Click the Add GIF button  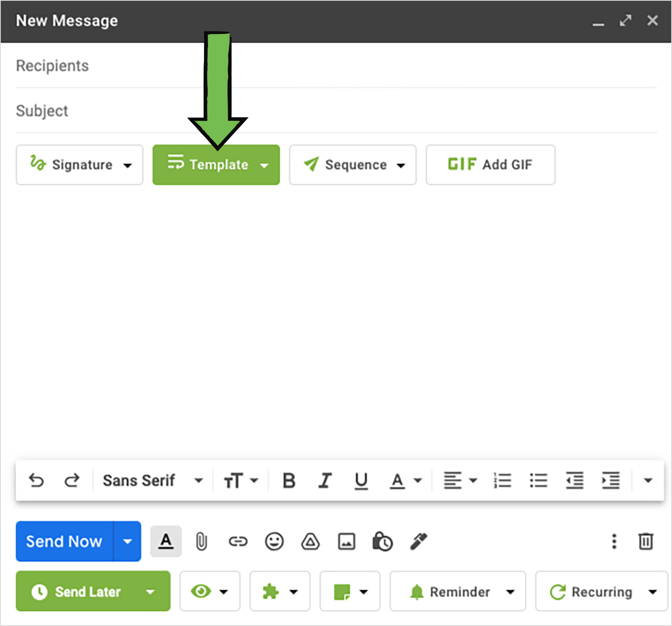[490, 165]
